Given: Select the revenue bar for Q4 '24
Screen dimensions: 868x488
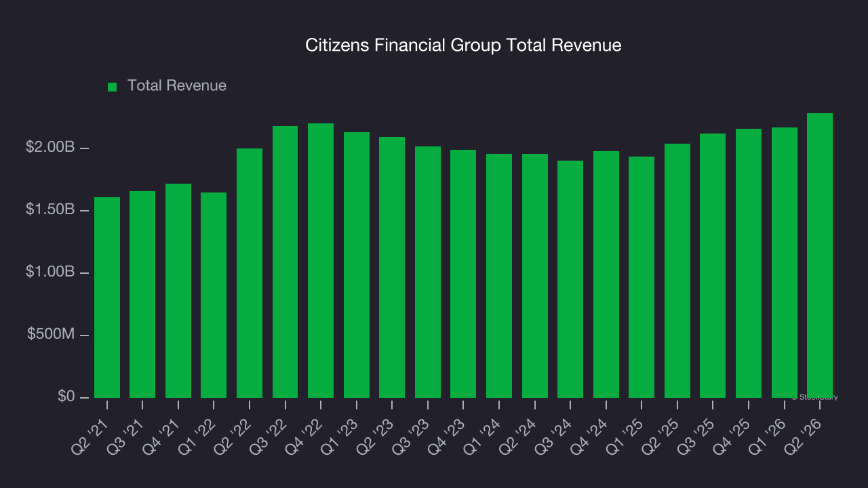Looking at the screenshot, I should tap(606, 274).
